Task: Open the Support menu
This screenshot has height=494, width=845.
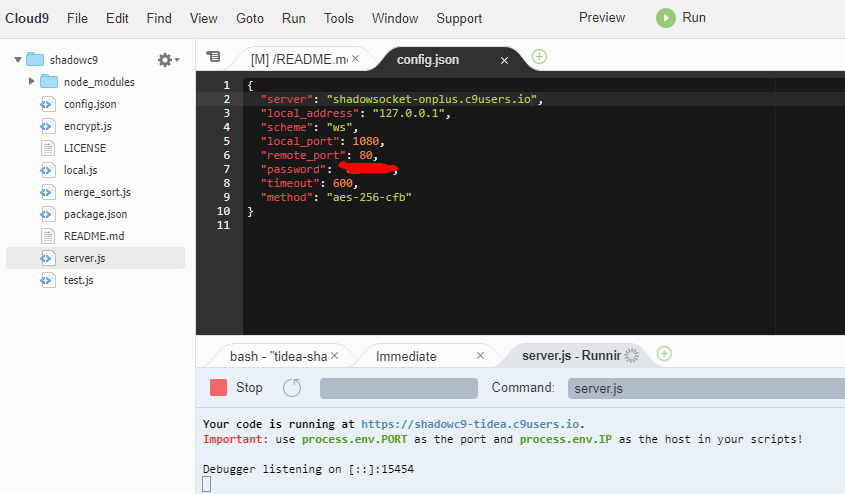Action: (x=459, y=18)
